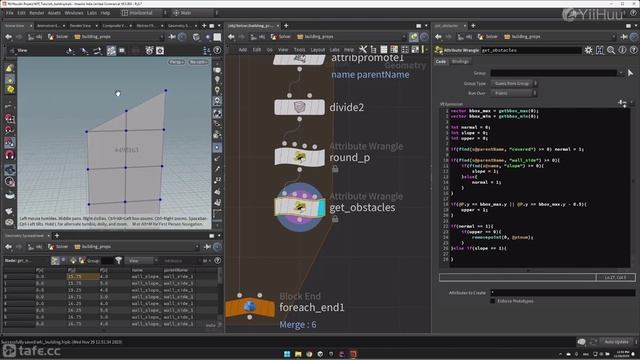The height and width of the screenshot is (360, 640).
Task: Click the network tree view icon
Action: pos(373,50)
